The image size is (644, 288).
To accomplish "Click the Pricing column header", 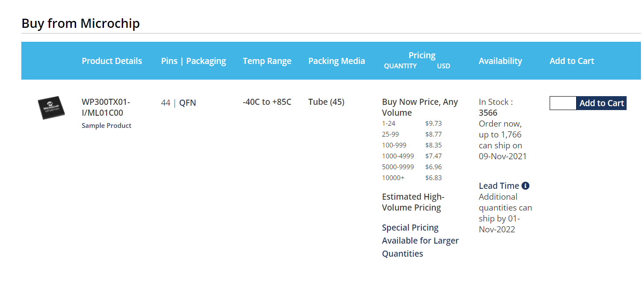I will [x=422, y=55].
